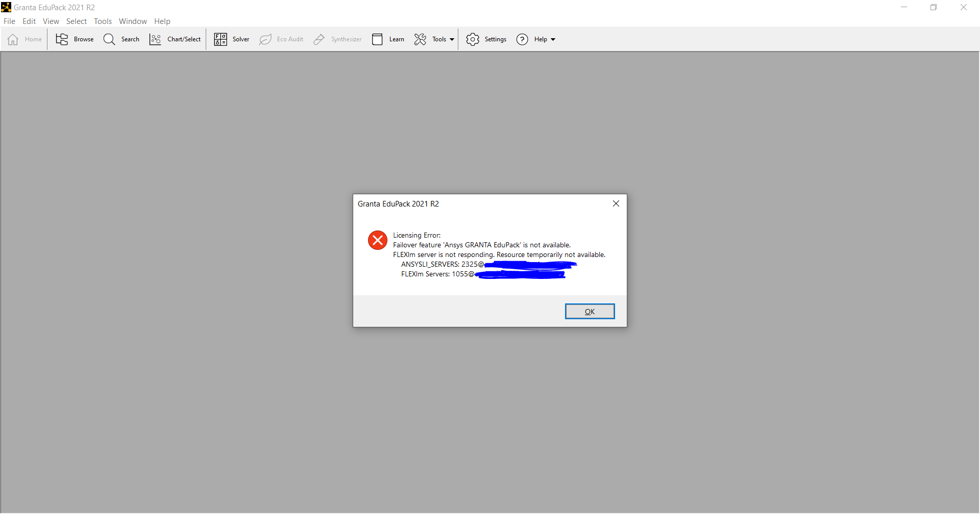The width and height of the screenshot is (980, 514).
Task: Click the Home house icon
Action: pyautogui.click(x=13, y=39)
